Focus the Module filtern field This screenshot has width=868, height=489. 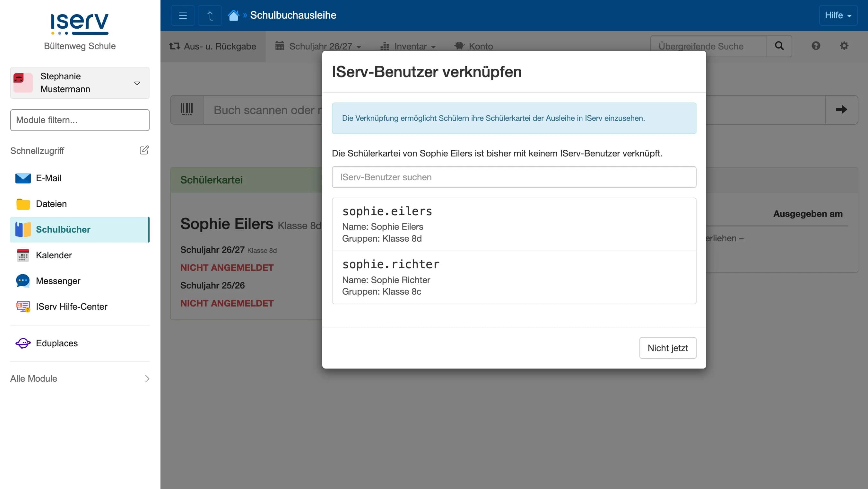[x=80, y=120]
